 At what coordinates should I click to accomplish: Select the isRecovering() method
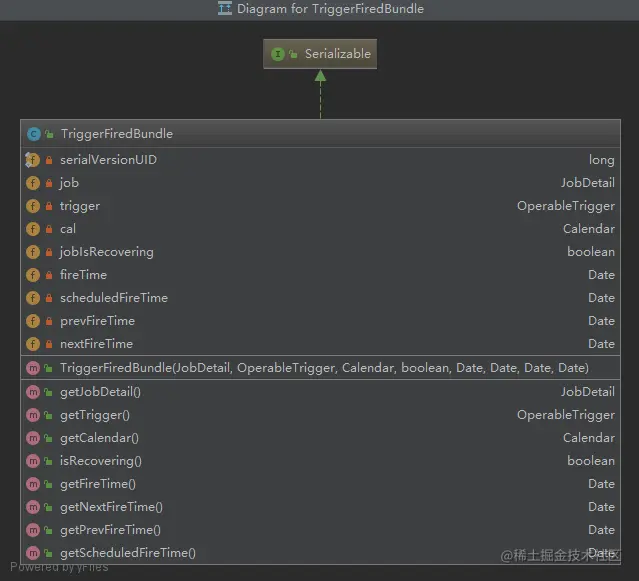point(101,461)
